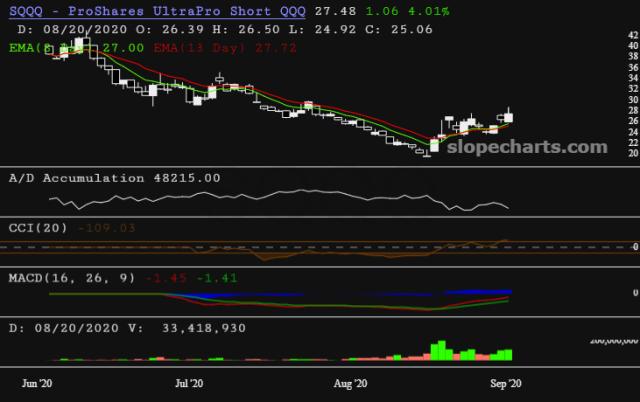
Task: Select the CCI(20) indicator label
Action: pos(37,227)
